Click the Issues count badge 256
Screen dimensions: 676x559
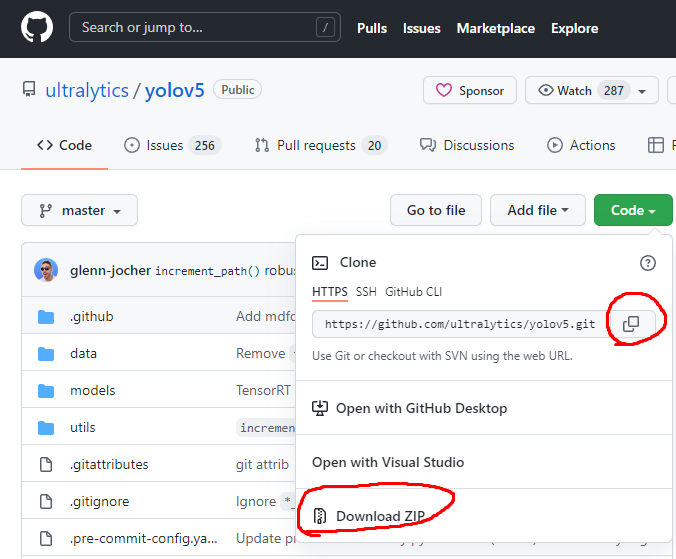[x=204, y=145]
